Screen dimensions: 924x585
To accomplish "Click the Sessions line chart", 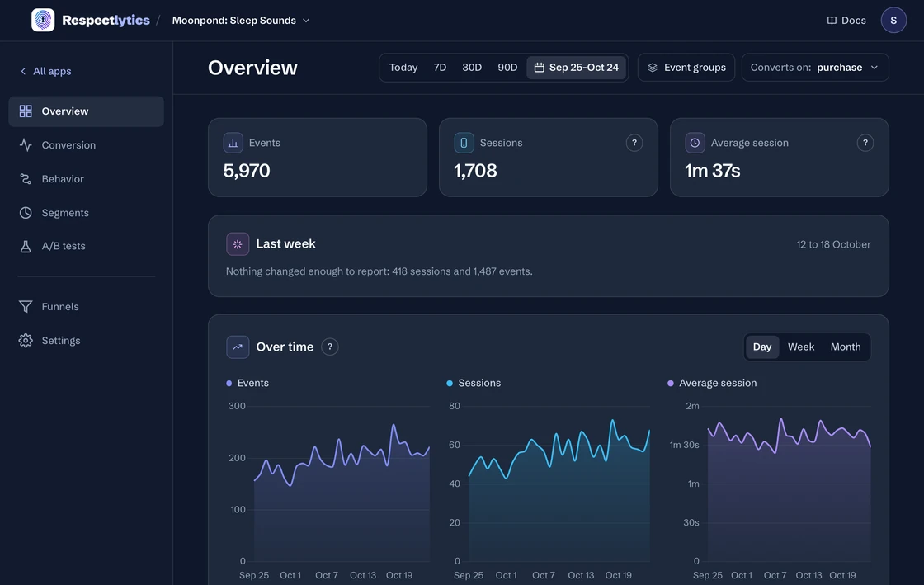I will pyautogui.click(x=559, y=489).
